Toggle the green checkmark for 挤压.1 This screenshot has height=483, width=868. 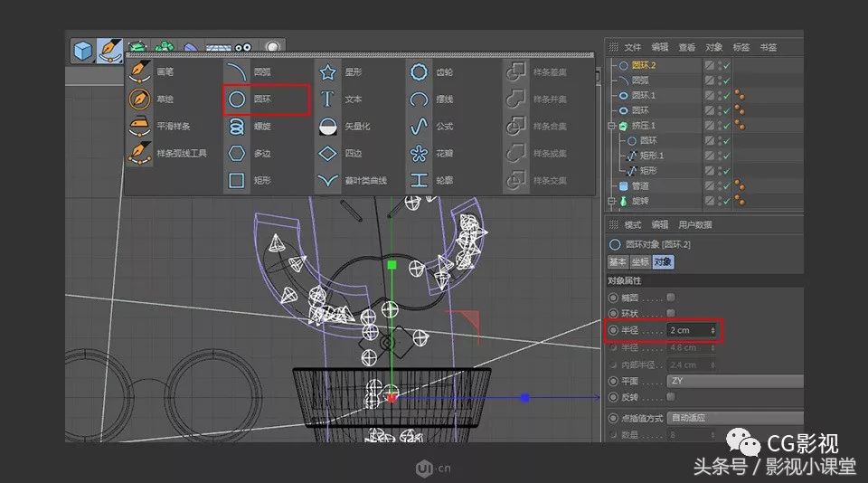coord(727,126)
